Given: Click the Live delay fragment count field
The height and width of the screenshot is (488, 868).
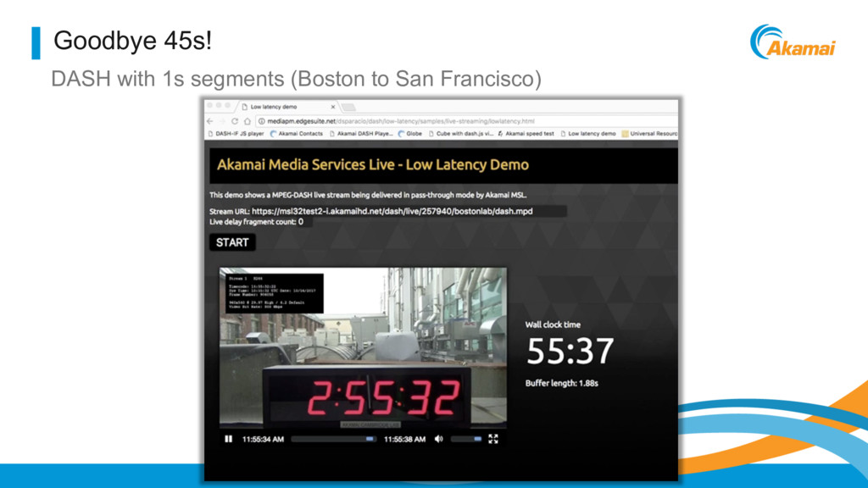Looking at the screenshot, I should pos(304,222).
